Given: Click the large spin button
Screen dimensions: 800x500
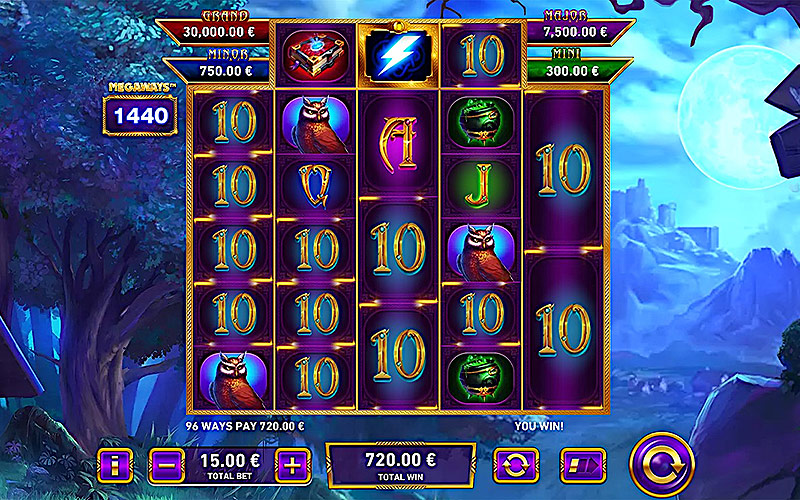Looking at the screenshot, I should click(x=662, y=465).
